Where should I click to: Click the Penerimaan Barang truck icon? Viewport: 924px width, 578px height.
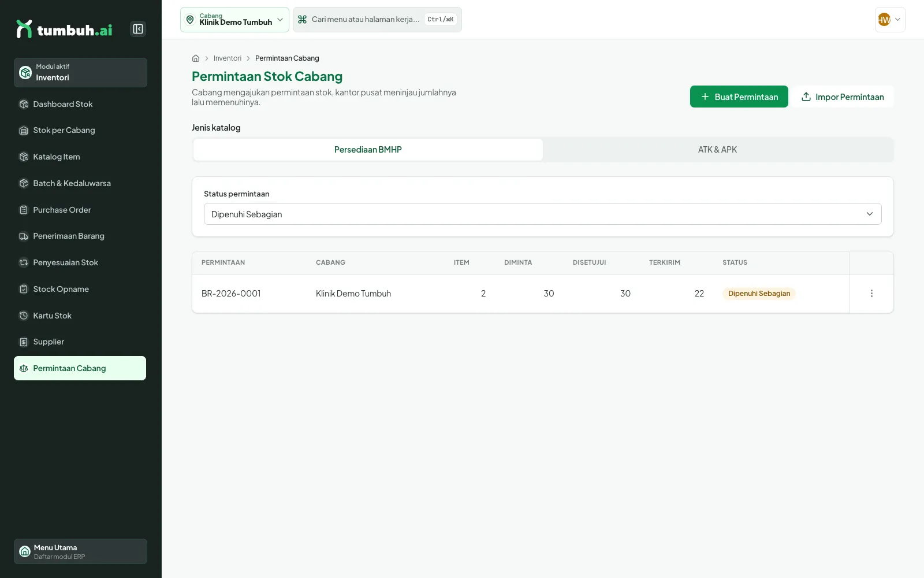coord(24,236)
